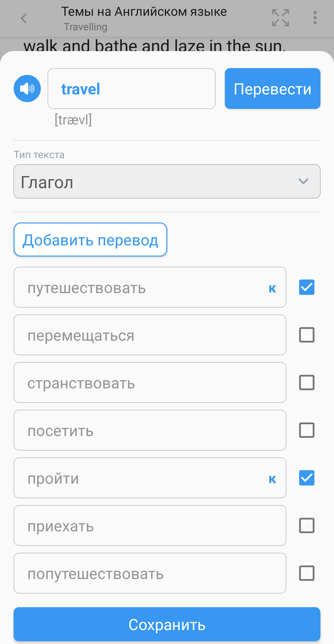
Task: Click the К mark beside путешествовать
Action: 272,288
